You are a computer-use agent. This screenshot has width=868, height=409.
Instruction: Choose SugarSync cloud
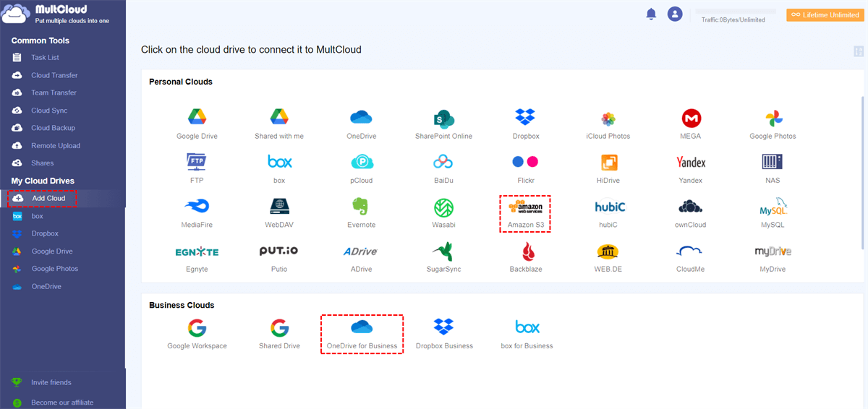(443, 257)
